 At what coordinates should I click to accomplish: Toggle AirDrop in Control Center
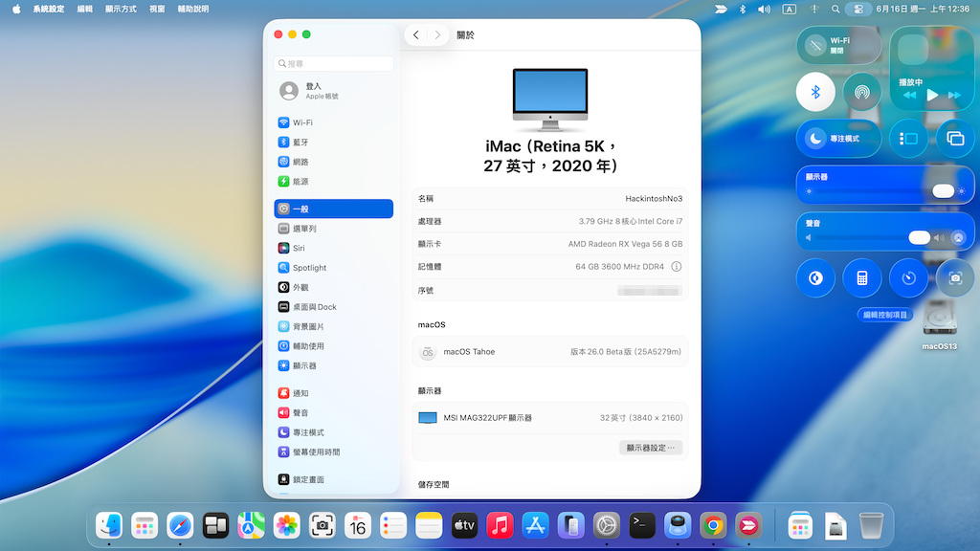[862, 93]
